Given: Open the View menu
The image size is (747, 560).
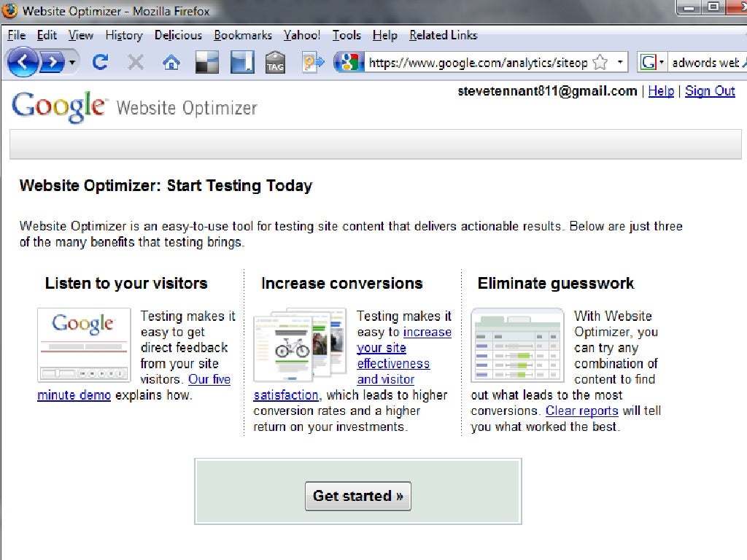Looking at the screenshot, I should point(80,35).
